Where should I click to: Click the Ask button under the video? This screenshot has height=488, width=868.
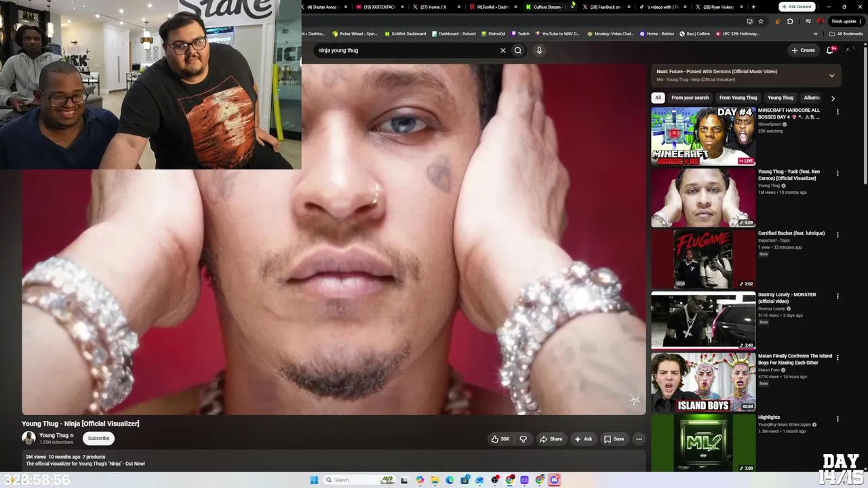(583, 439)
